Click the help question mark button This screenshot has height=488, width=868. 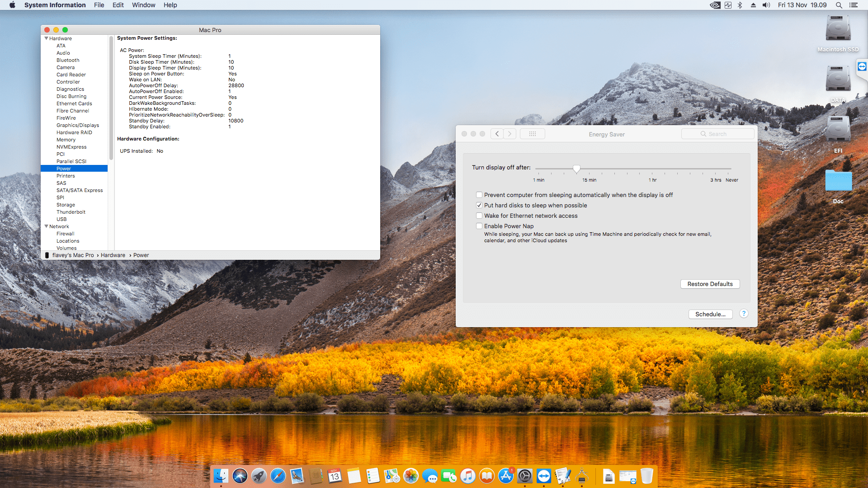(x=744, y=314)
